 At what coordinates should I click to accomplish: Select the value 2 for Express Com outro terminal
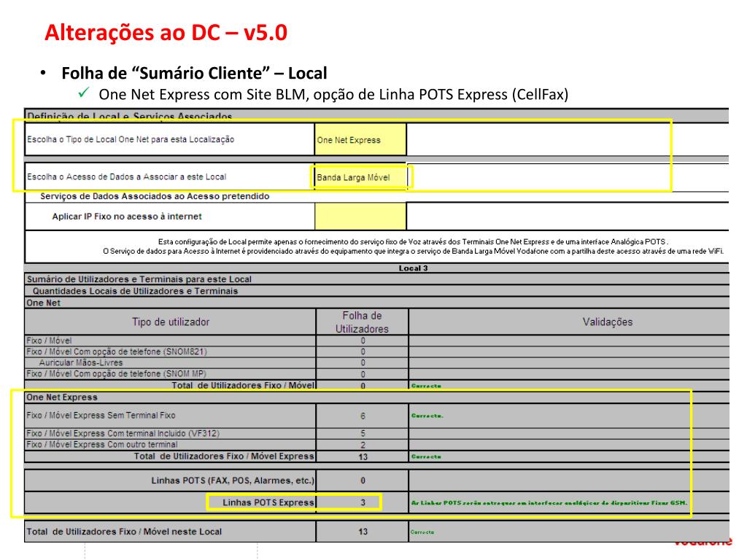coord(363,445)
